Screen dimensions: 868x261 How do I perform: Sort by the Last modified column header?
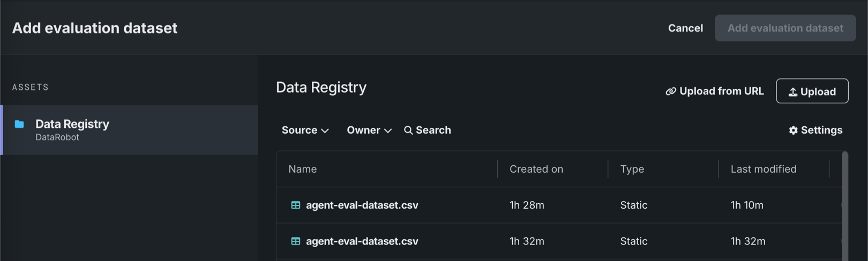[764, 169]
